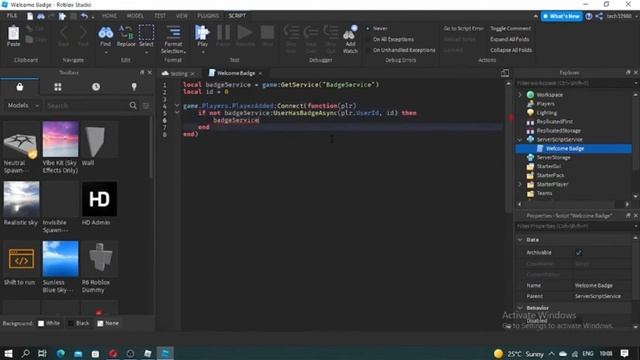Viewport: 640px width, 360px height.
Task: Select the Shift to run script asset
Action: [21, 259]
